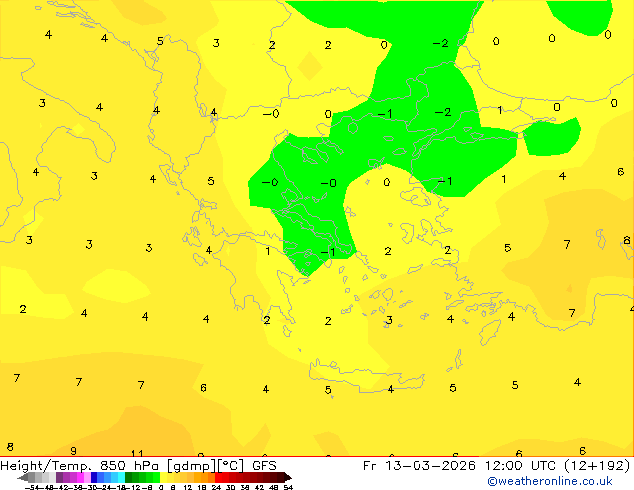Click the bright green segment of the legend

pyautogui.click(x=156, y=477)
